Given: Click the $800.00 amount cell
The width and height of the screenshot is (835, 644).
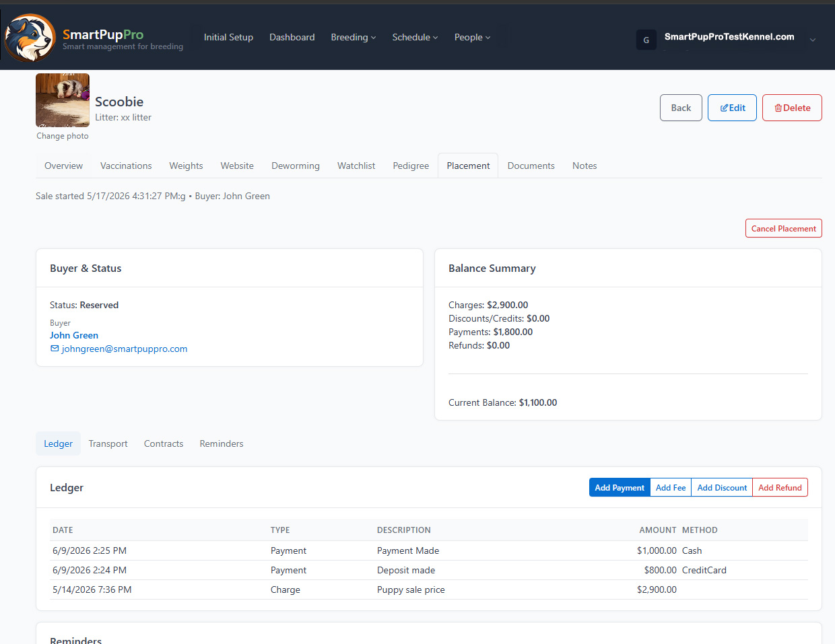Looking at the screenshot, I should [x=660, y=570].
